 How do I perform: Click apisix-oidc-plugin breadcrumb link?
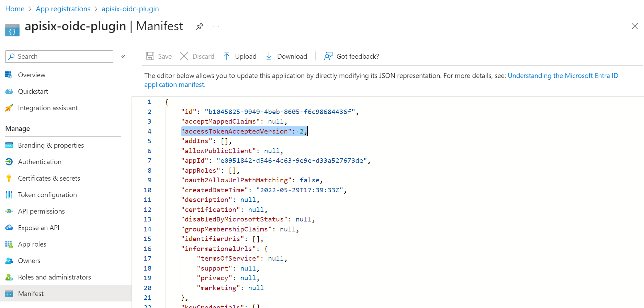pyautogui.click(x=130, y=9)
